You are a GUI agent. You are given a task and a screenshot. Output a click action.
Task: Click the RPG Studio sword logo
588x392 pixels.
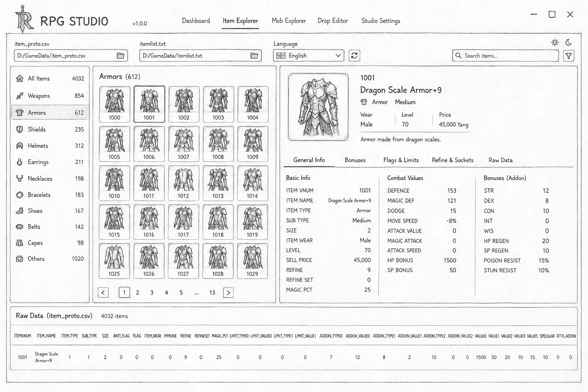24,19
